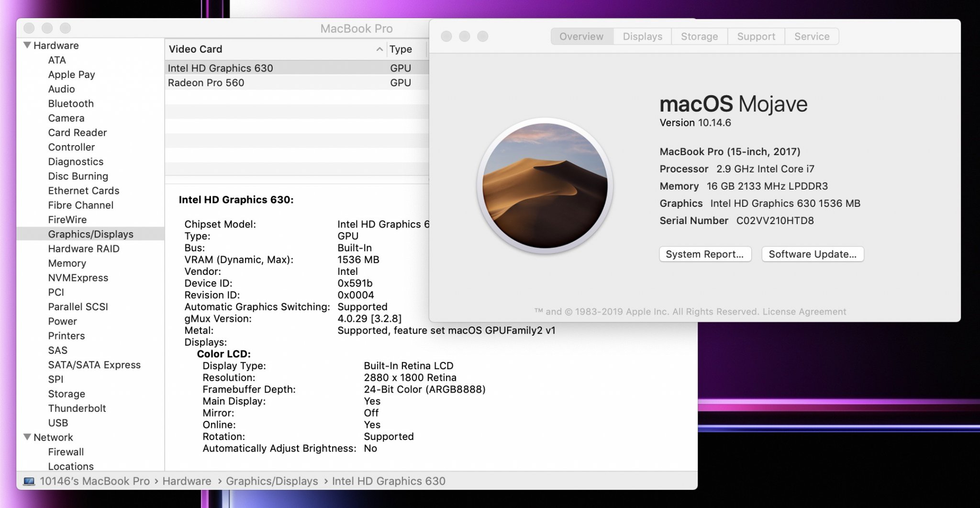Select Parallel SCSI in the sidebar
The width and height of the screenshot is (980, 508).
78,306
